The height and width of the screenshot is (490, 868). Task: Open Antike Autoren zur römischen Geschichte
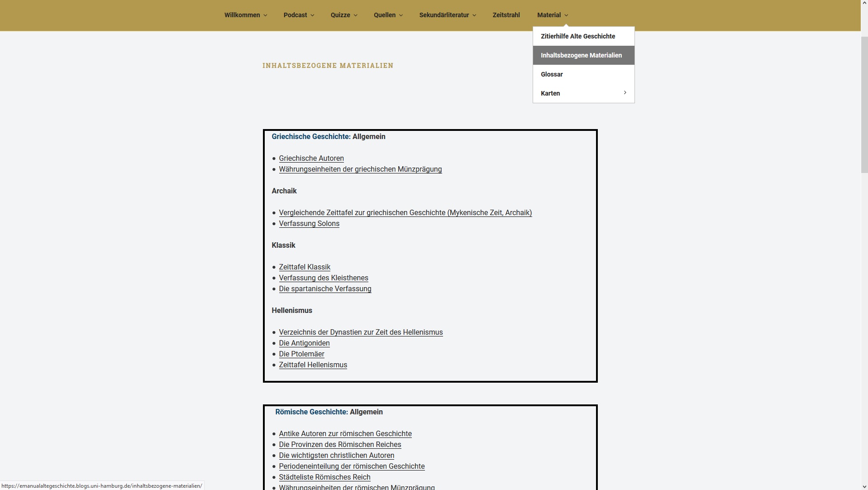tap(345, 433)
